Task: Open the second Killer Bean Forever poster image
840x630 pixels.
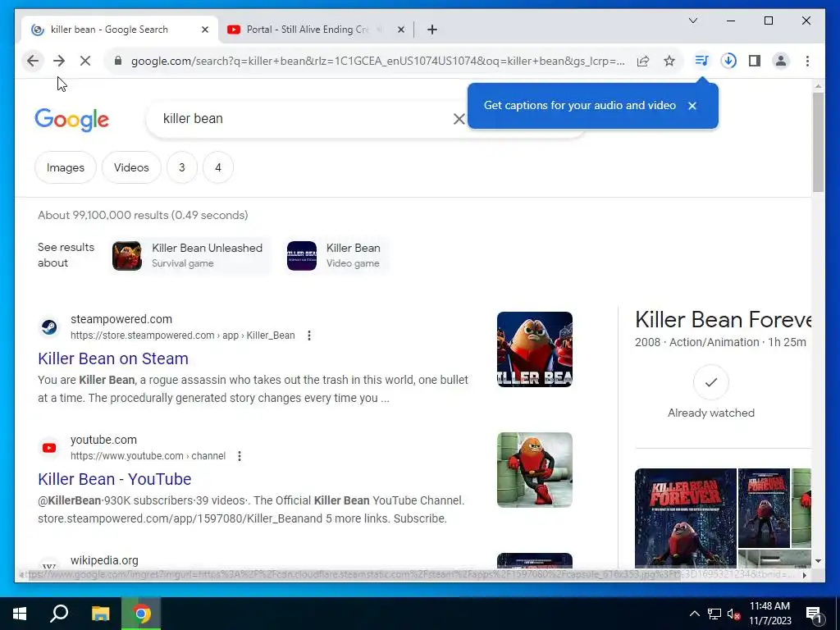Action: tap(764, 508)
